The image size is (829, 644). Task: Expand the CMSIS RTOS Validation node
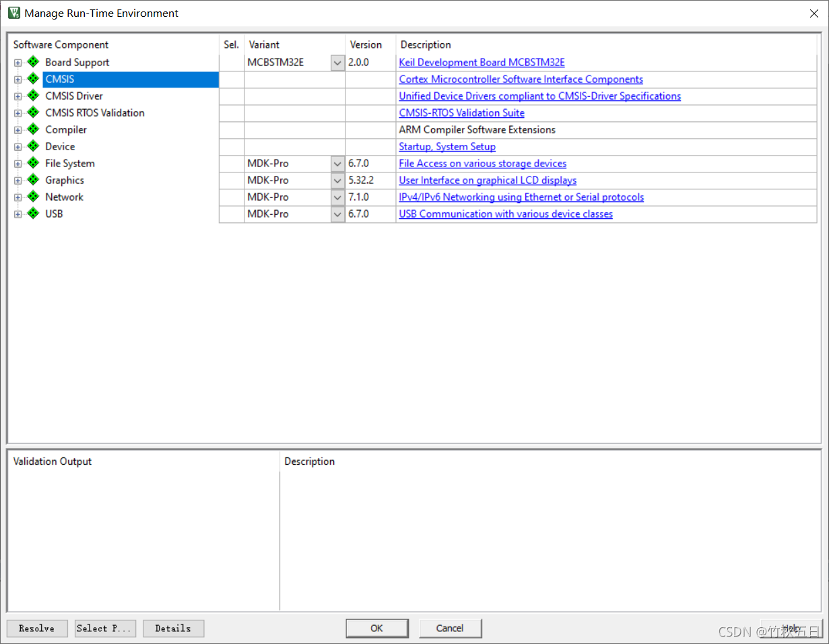tap(18, 113)
